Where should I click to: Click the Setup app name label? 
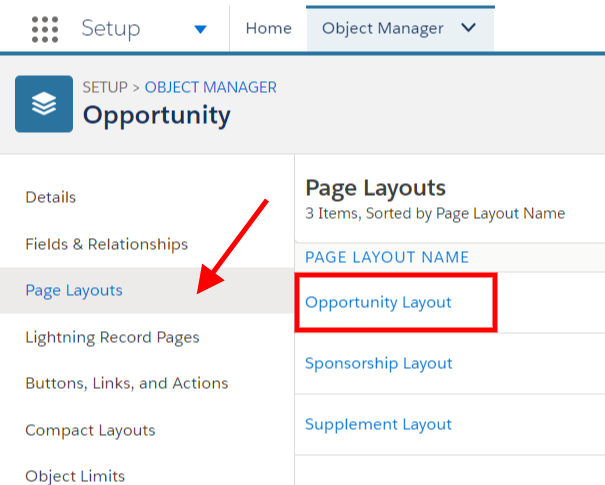point(111,28)
